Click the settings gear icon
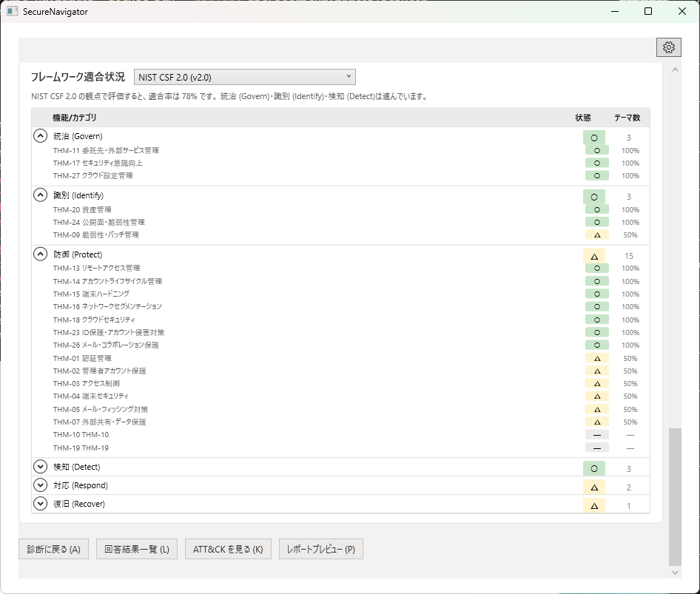This screenshot has height=594, width=700. tap(669, 47)
